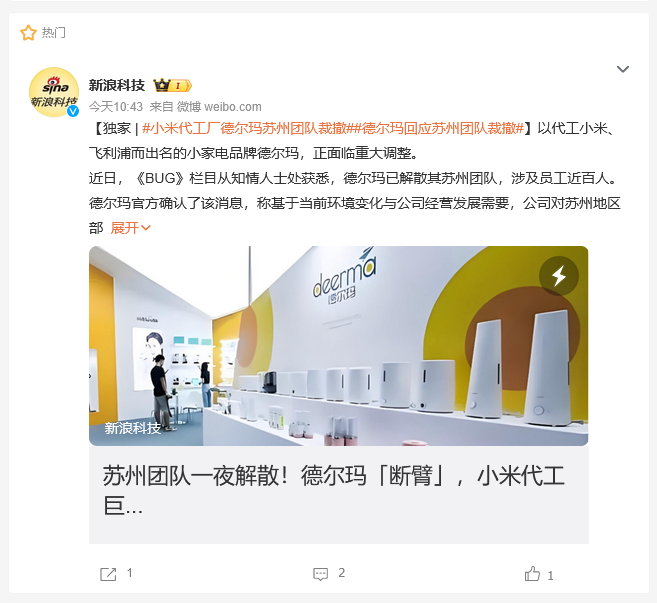This screenshot has height=603, width=657.
Task: Open the 新浪科技 sina avatar
Action: [54, 92]
